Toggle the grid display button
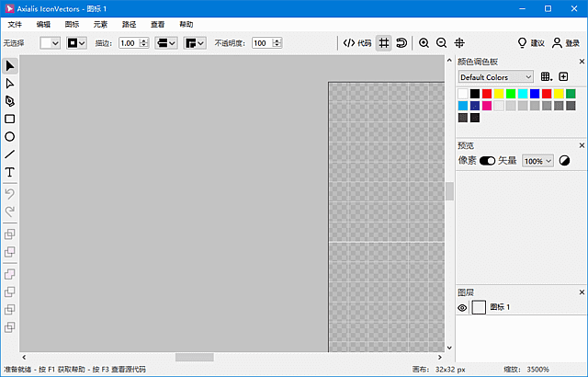The image size is (588, 377). (x=384, y=42)
